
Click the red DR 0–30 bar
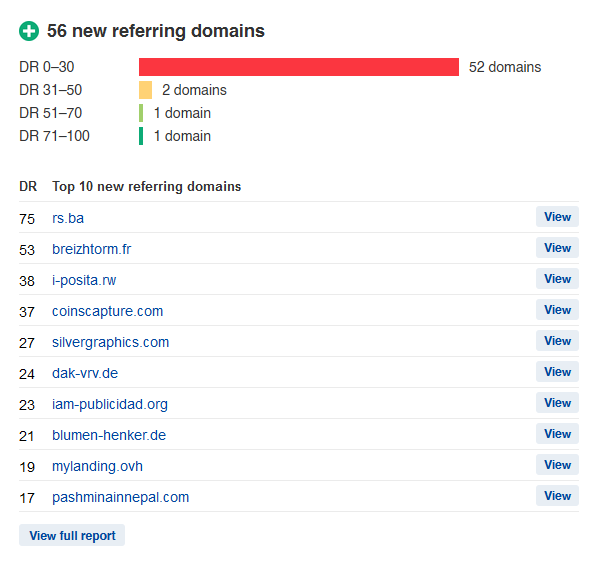pyautogui.click(x=299, y=67)
